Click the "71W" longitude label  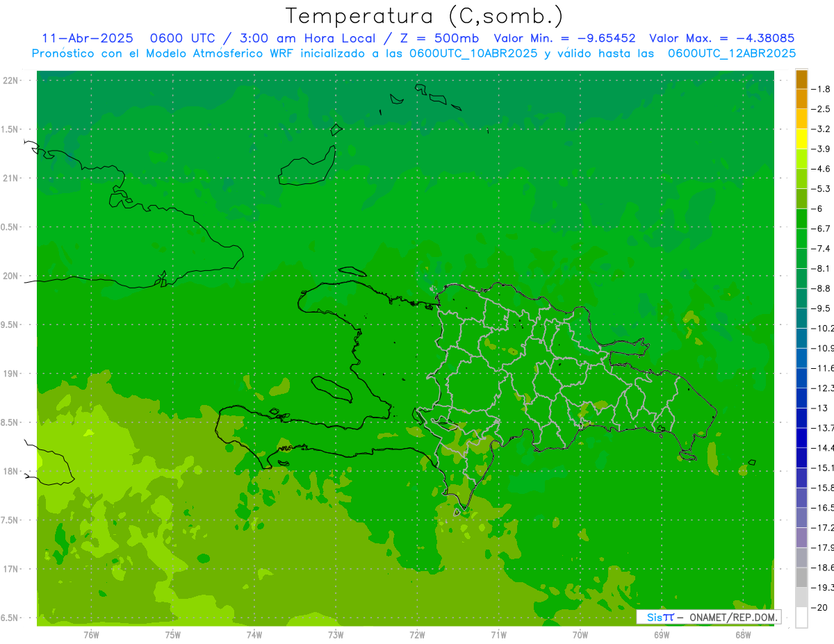click(x=498, y=634)
